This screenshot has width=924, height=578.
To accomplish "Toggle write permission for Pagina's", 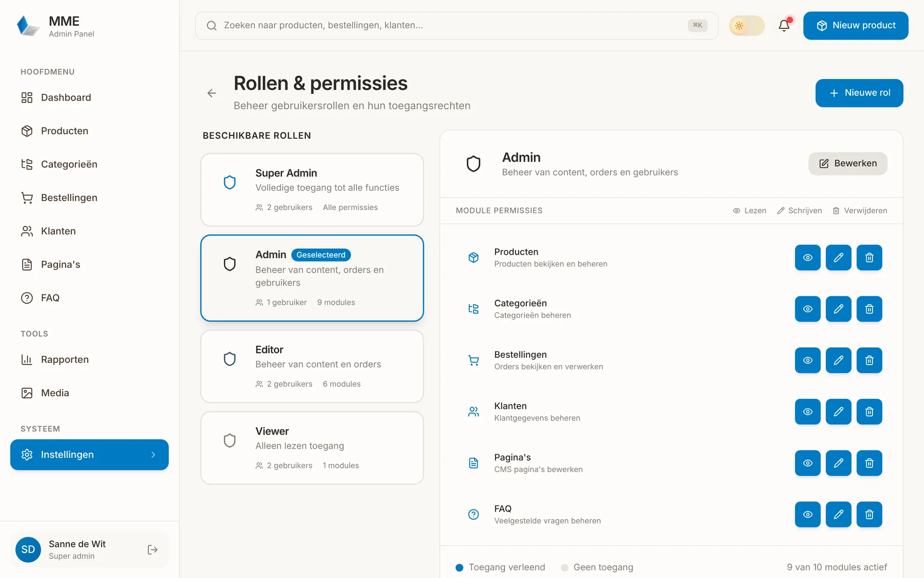I will [838, 463].
